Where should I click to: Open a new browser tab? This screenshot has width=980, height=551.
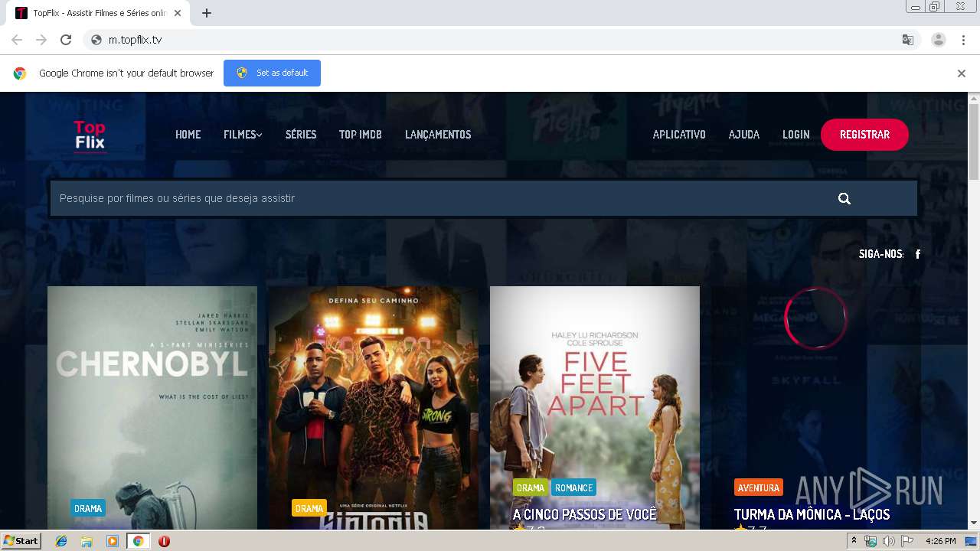[x=207, y=13]
